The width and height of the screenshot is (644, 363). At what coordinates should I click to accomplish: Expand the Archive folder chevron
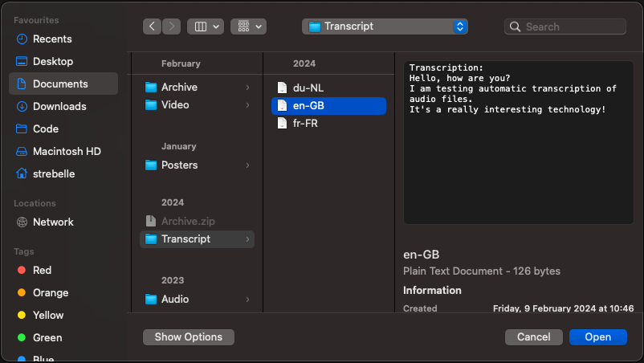(x=247, y=88)
